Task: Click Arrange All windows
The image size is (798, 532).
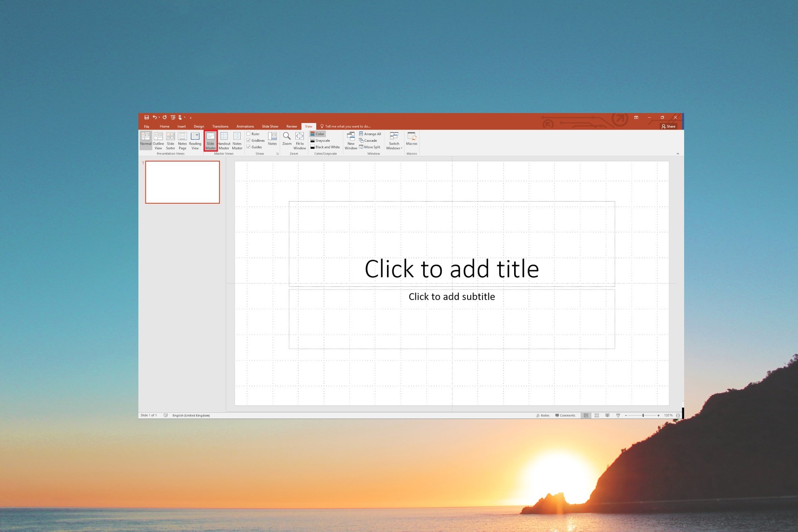Action: click(x=370, y=134)
